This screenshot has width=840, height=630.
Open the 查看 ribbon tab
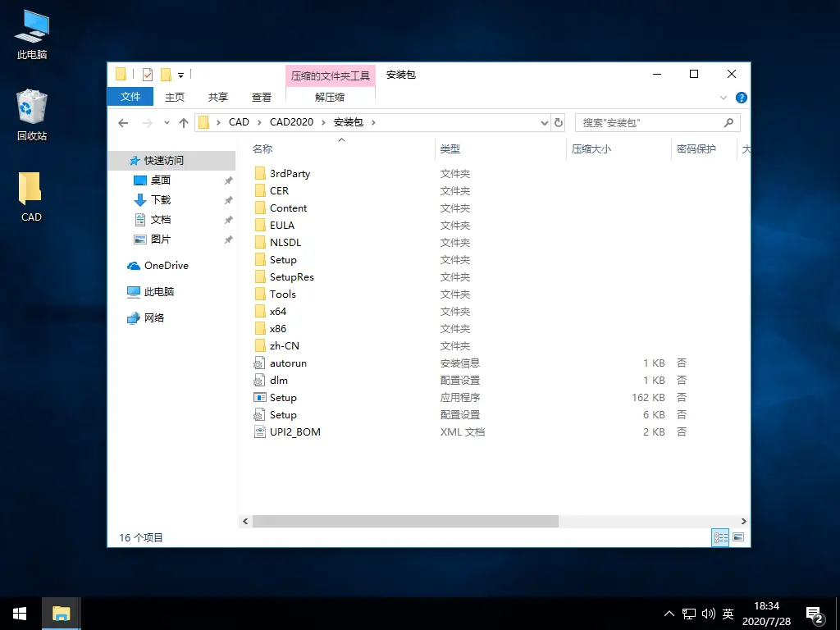[262, 97]
